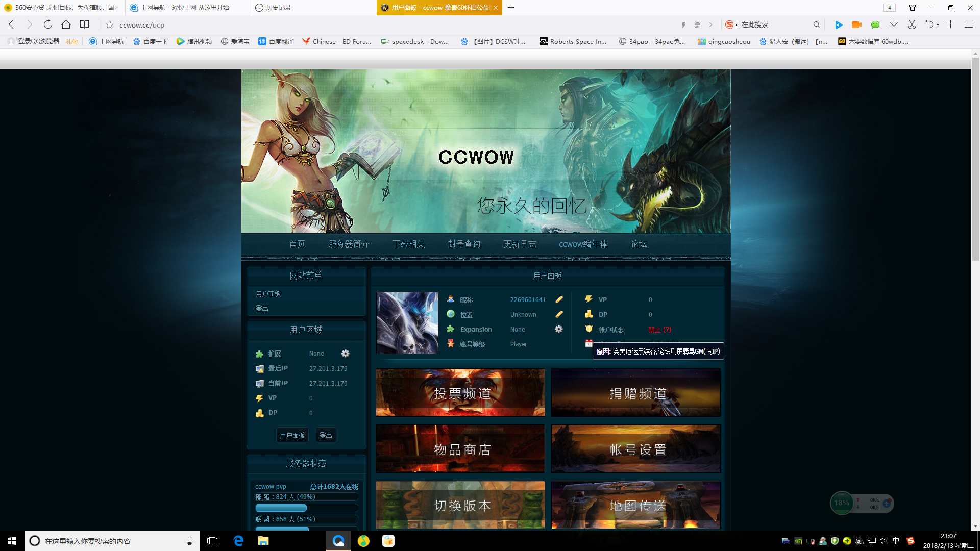Click the 登出 button in the User Area sidebar
This screenshot has width=980, height=551.
point(326,435)
